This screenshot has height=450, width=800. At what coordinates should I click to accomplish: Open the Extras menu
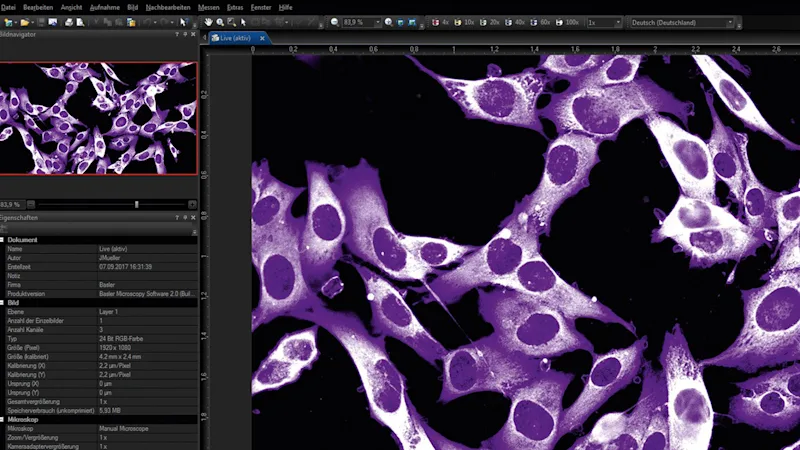[x=235, y=7]
